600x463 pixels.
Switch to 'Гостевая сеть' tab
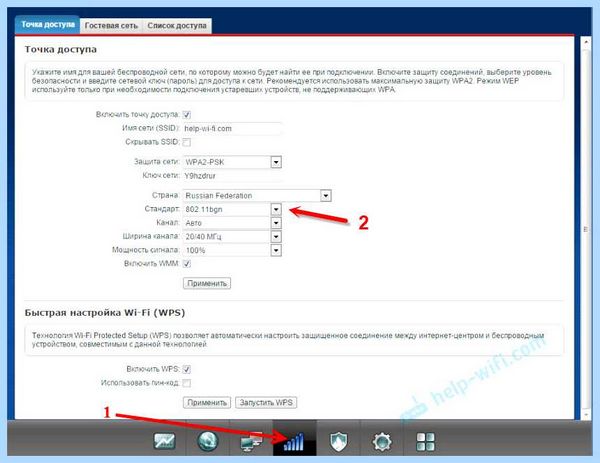pos(111,26)
